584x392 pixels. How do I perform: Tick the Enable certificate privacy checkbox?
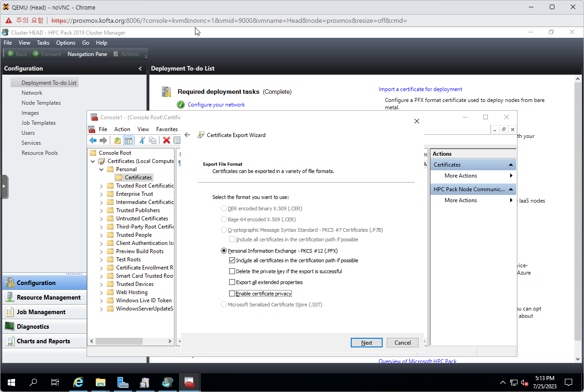232,294
